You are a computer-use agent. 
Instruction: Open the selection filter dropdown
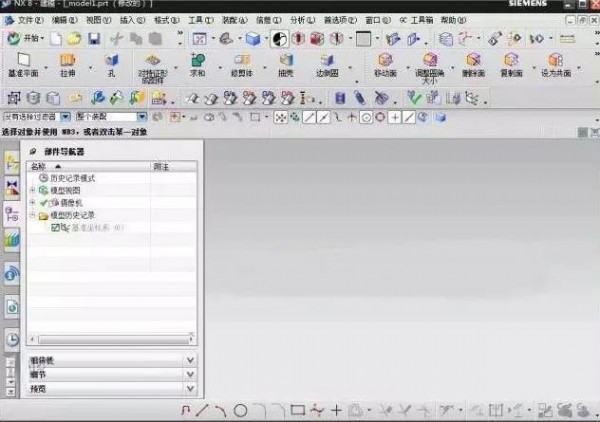(65, 117)
